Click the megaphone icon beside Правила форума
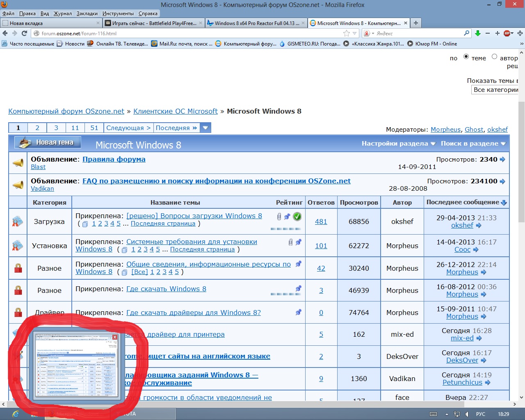 click(18, 163)
